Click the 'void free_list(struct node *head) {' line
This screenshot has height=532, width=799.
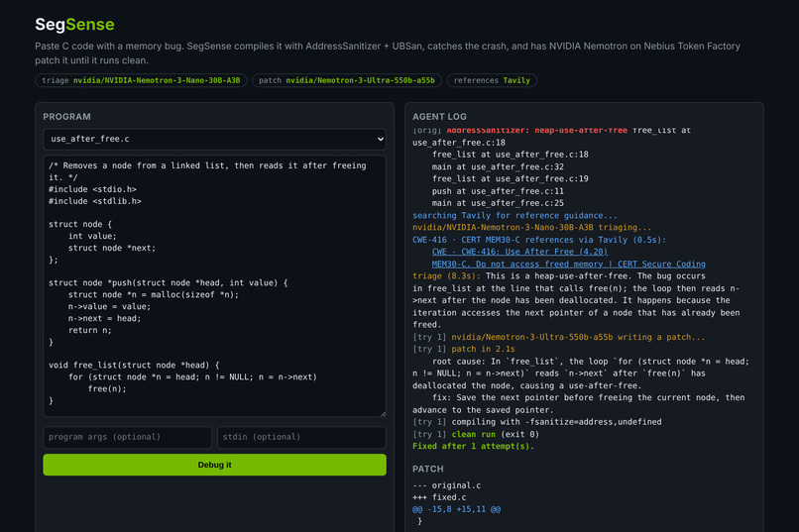pyautogui.click(x=134, y=365)
